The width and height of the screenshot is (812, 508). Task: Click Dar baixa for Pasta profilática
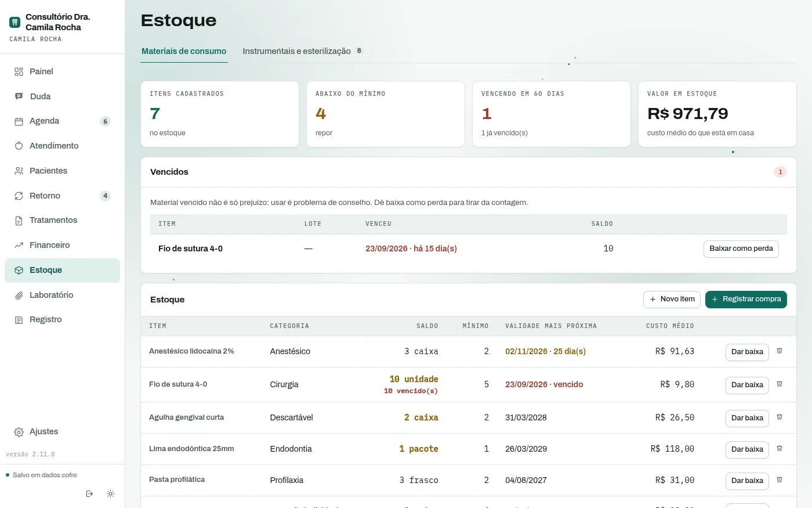[x=747, y=481]
